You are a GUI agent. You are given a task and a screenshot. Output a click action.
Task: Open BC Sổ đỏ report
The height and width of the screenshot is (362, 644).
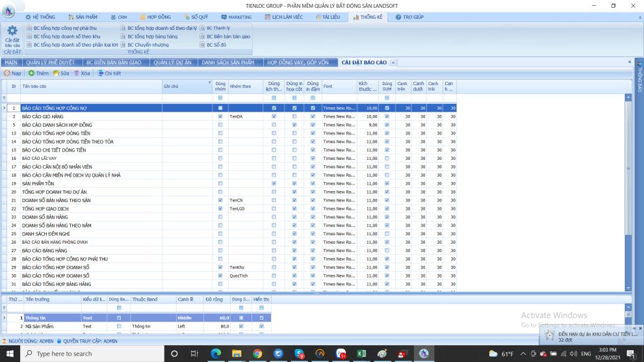[x=215, y=45]
